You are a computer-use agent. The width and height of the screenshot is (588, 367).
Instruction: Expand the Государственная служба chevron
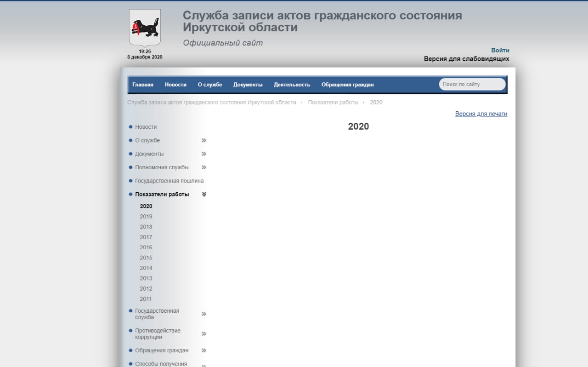(x=204, y=314)
